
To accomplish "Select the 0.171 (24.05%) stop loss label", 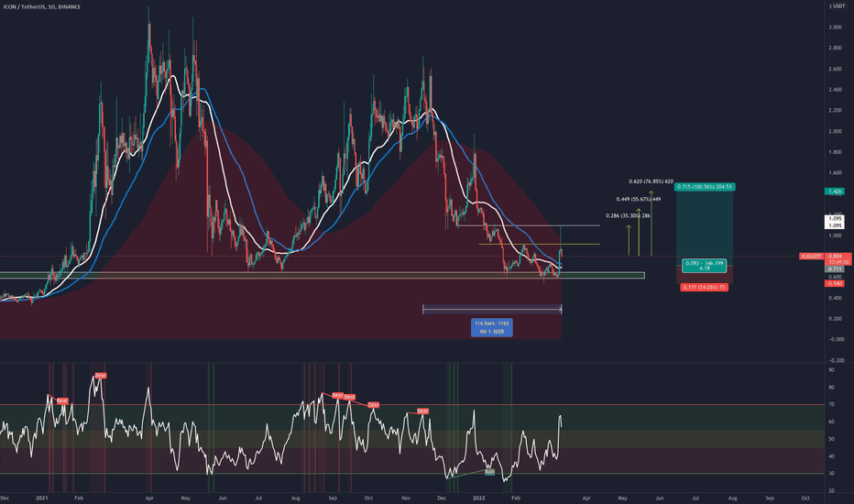I will 705,287.
